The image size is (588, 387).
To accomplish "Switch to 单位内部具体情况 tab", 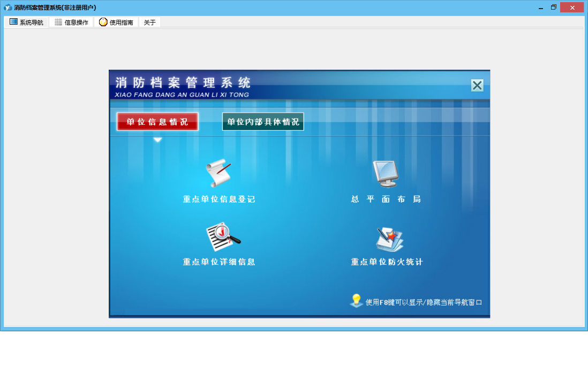I will coord(263,122).
